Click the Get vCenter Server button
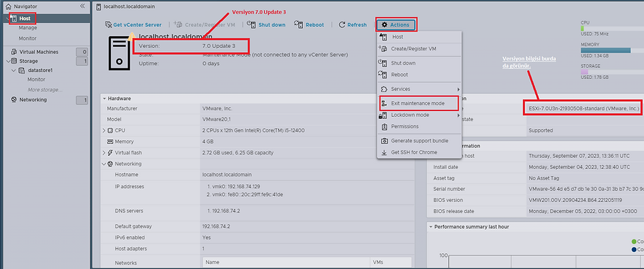This screenshot has width=644, height=269. 133,25
